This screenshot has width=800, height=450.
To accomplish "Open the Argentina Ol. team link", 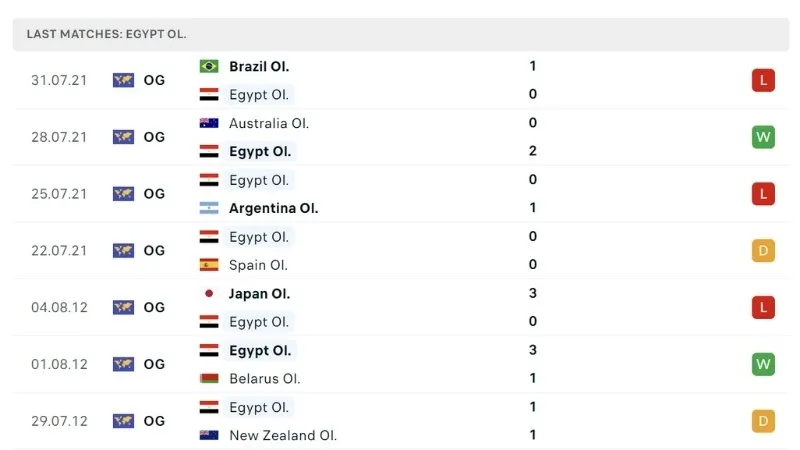I will pyautogui.click(x=273, y=208).
